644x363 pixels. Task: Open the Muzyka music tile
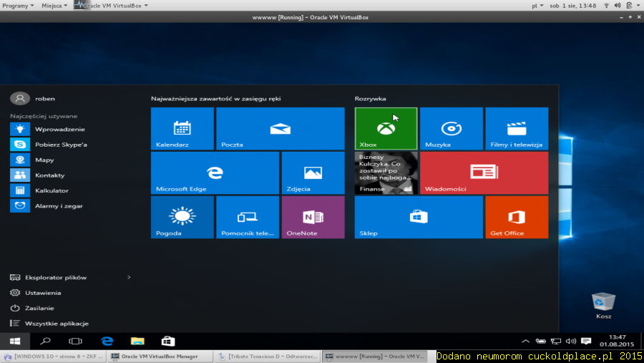(x=451, y=128)
